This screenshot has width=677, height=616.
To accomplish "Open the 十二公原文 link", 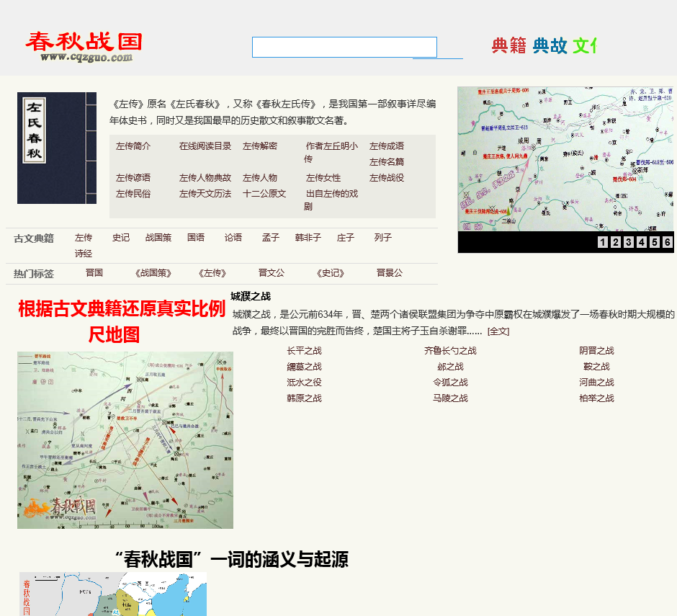I will (x=264, y=194).
